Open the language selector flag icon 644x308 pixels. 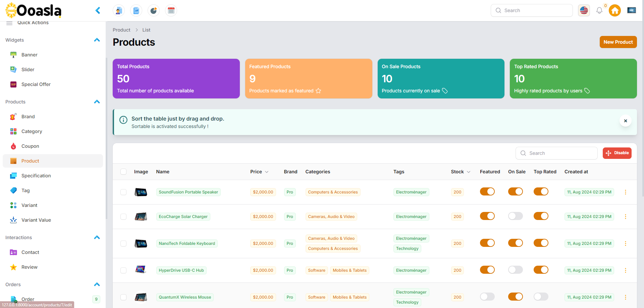click(584, 10)
